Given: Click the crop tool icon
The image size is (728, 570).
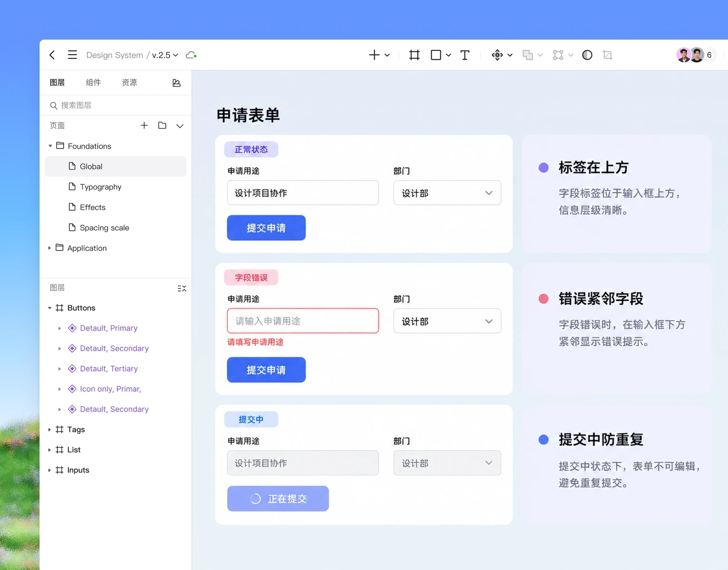Looking at the screenshot, I should [607, 55].
